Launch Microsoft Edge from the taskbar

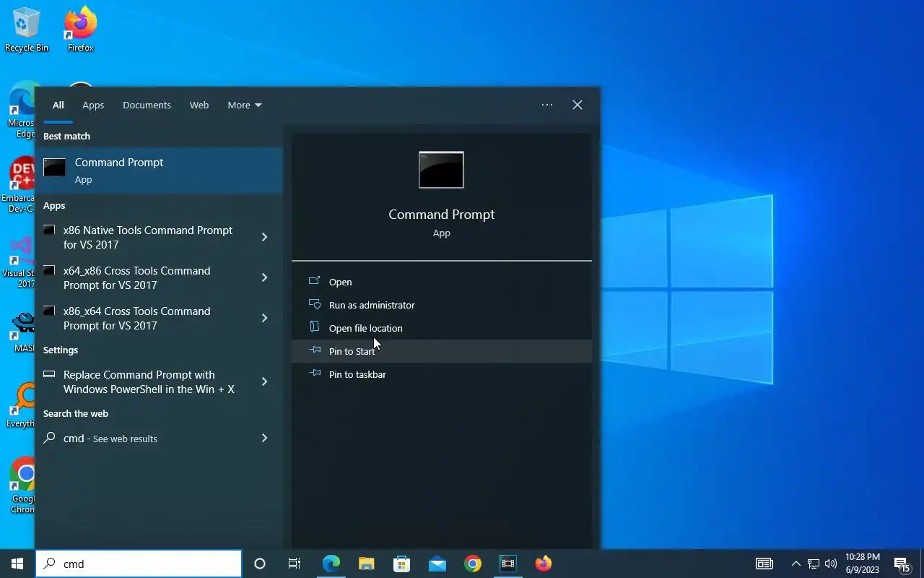coord(331,564)
